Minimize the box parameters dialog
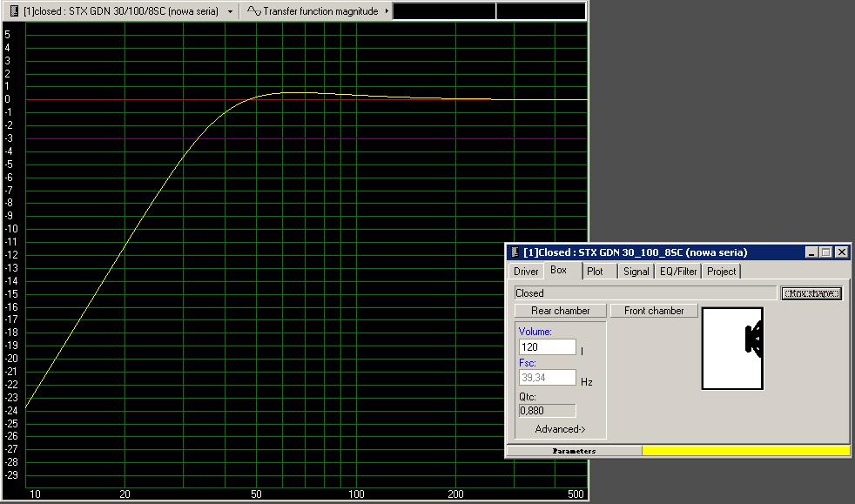855x504 pixels. click(811, 252)
